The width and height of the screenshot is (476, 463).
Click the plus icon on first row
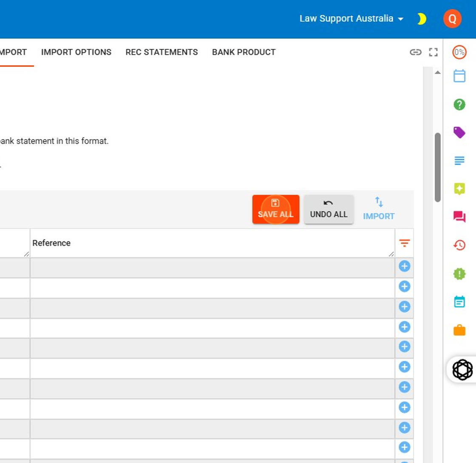coord(404,267)
